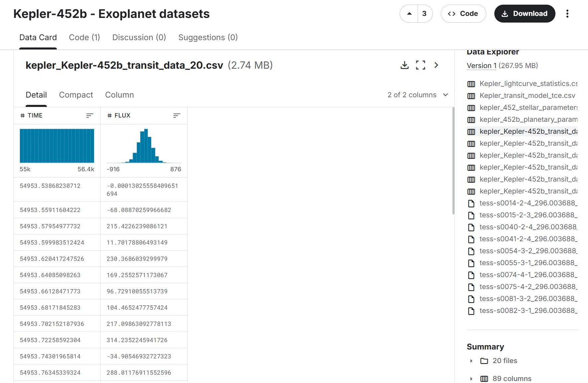
Task: Click the Version 1 link
Action: point(481,66)
